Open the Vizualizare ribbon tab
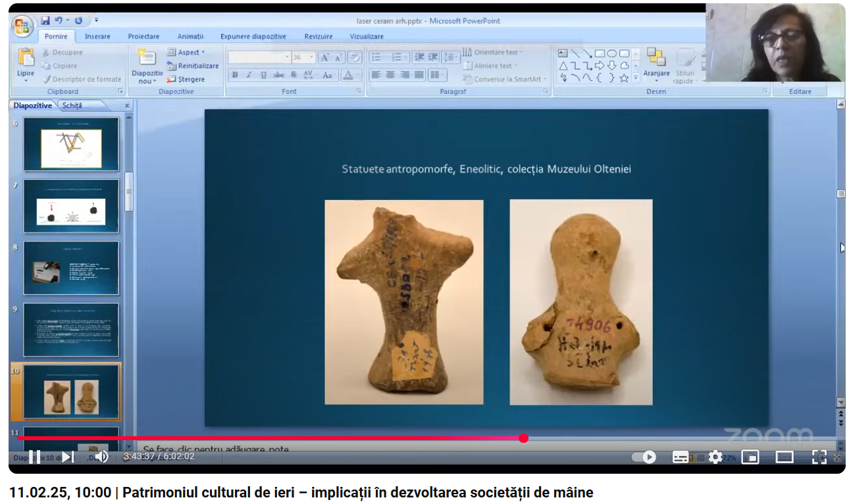Image resolution: width=847 pixels, height=504 pixels. coord(367,36)
